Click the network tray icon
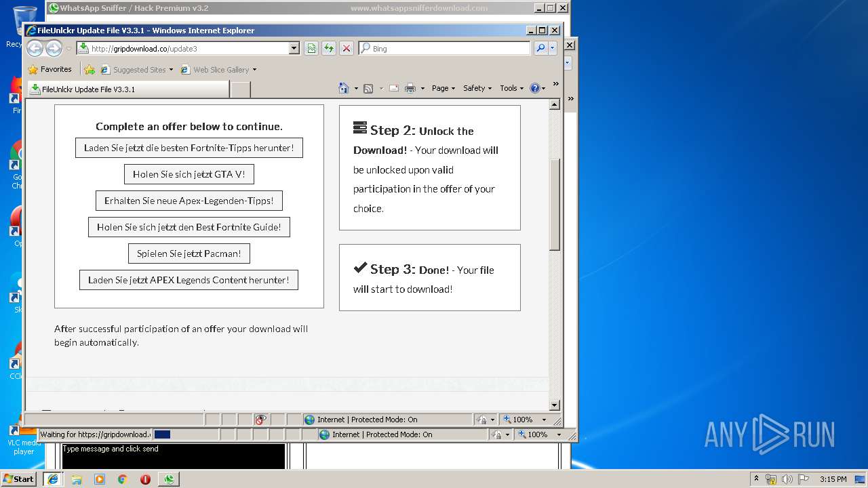Screen dimensions: 868x488 (x=771, y=479)
